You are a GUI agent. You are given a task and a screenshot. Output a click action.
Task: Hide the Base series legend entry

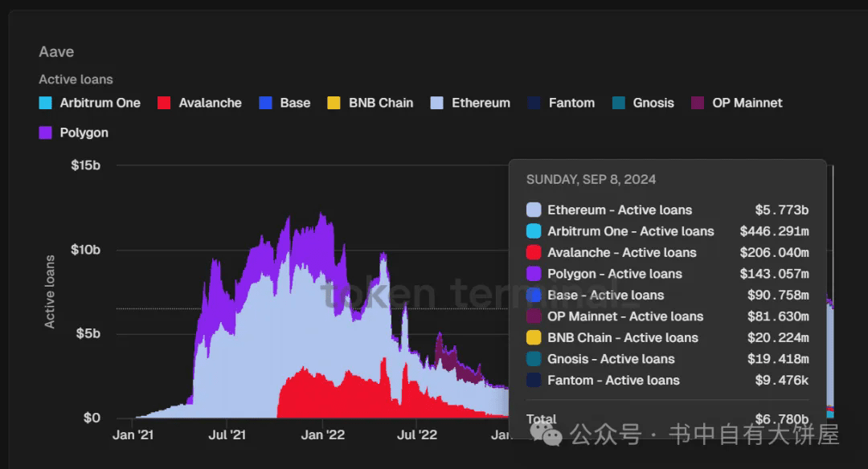(285, 103)
